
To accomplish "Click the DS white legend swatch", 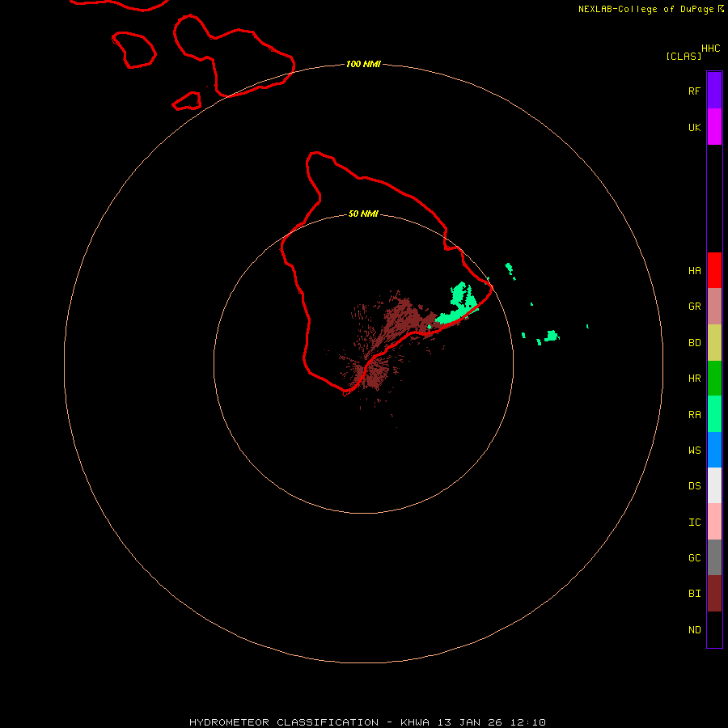I will click(714, 485).
